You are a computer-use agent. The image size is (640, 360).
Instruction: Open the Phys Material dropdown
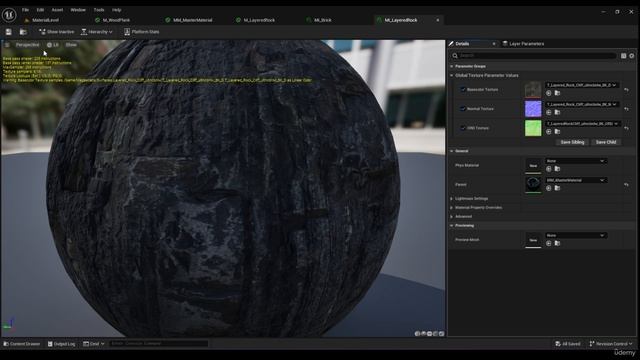tap(576, 161)
